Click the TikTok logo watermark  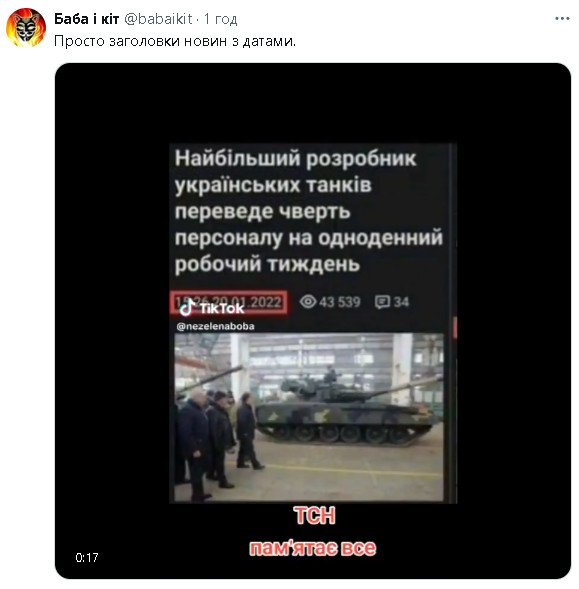pos(212,308)
